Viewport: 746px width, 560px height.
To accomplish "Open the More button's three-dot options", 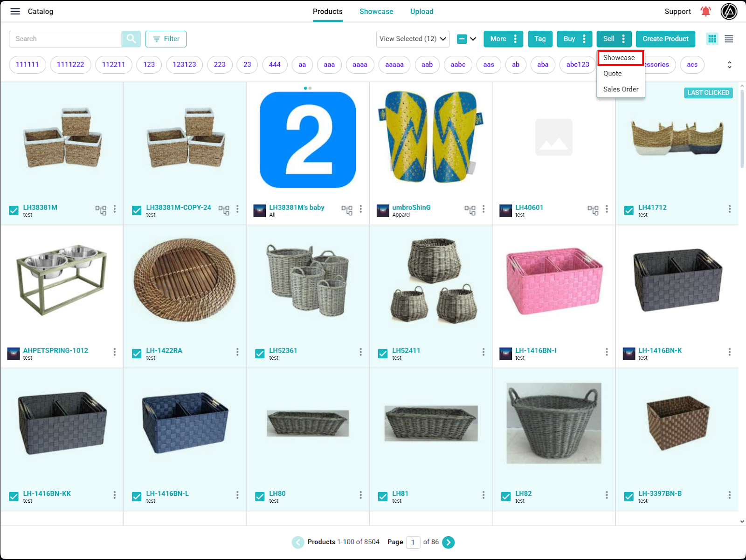I will pyautogui.click(x=515, y=39).
